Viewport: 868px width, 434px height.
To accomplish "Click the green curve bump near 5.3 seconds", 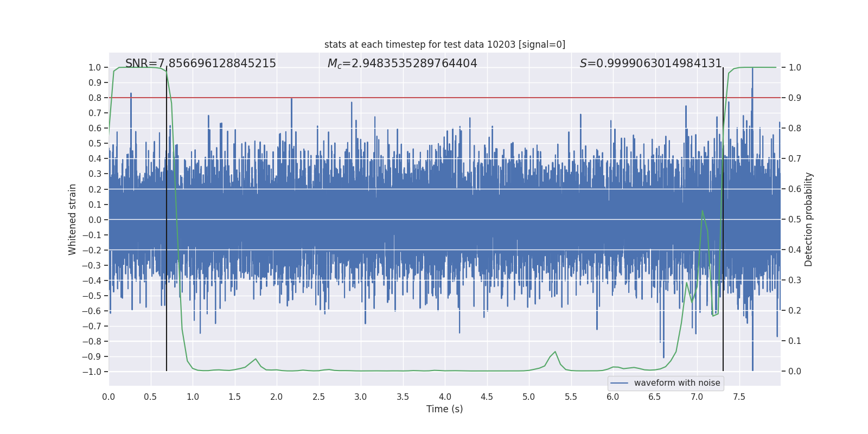I will pyautogui.click(x=555, y=352).
